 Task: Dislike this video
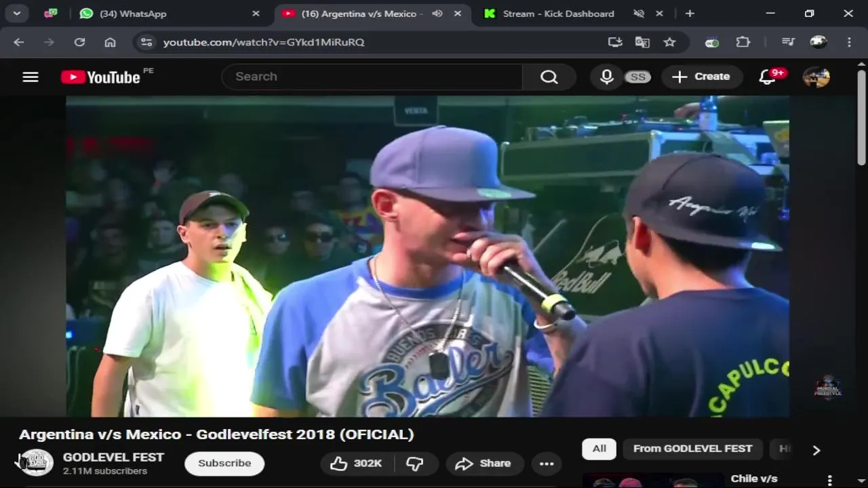415,464
